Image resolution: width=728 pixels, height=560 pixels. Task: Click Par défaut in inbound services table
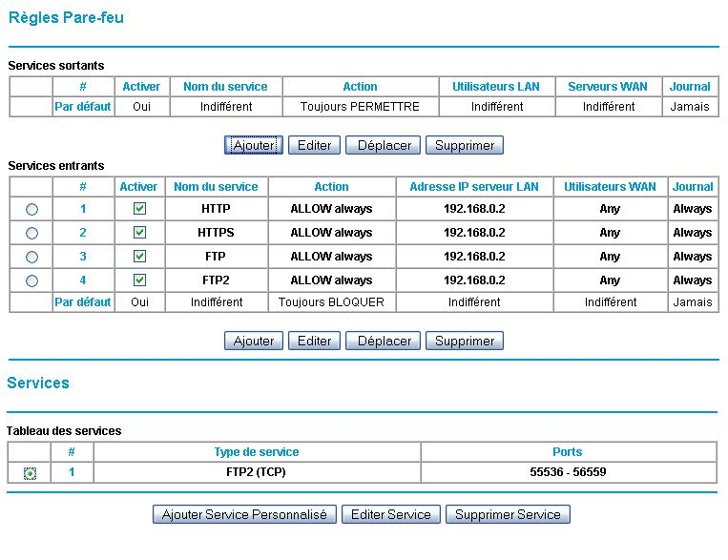pyautogui.click(x=83, y=301)
